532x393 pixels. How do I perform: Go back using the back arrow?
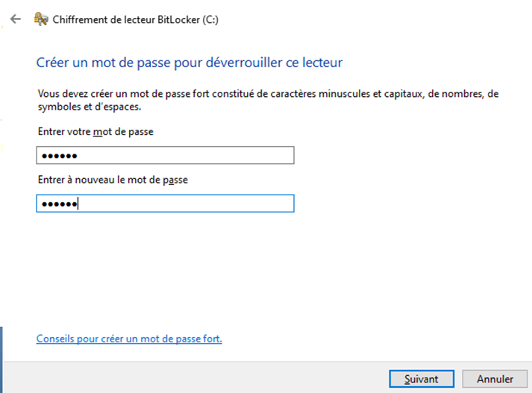[16, 19]
